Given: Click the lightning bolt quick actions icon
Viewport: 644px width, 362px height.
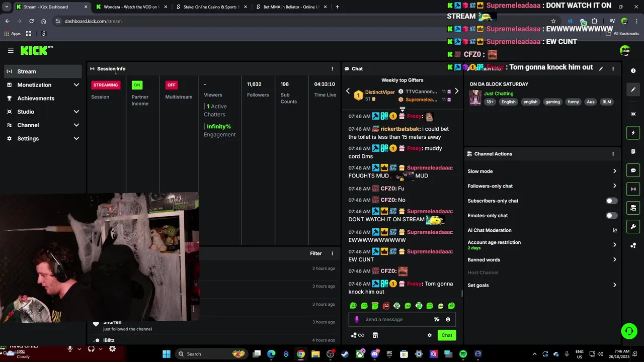Looking at the screenshot, I should [x=633, y=133].
